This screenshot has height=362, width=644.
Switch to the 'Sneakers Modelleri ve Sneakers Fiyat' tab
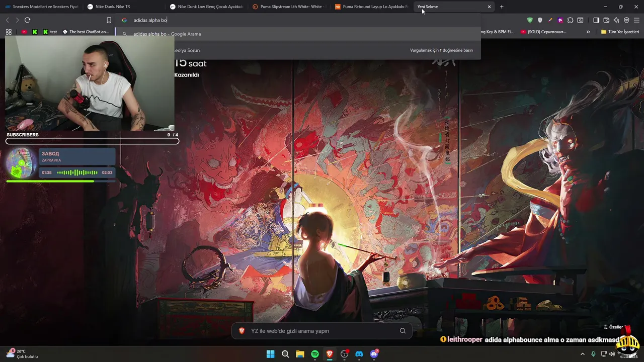(x=41, y=7)
